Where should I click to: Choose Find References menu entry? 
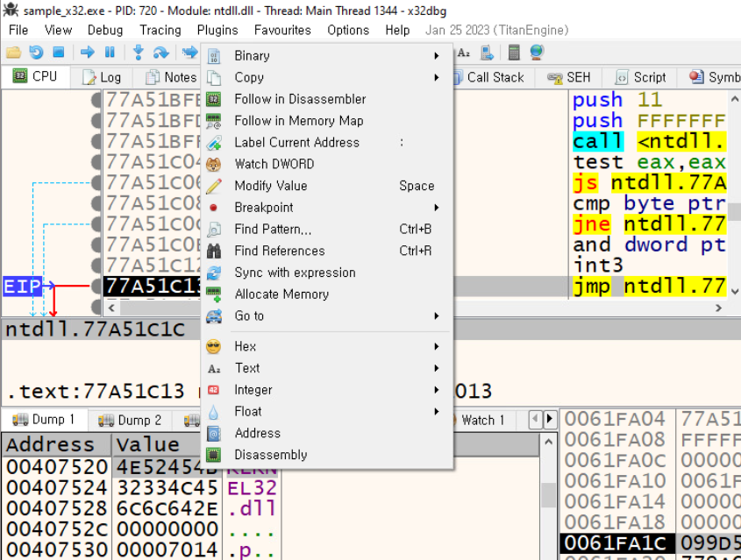pyautogui.click(x=329, y=252)
